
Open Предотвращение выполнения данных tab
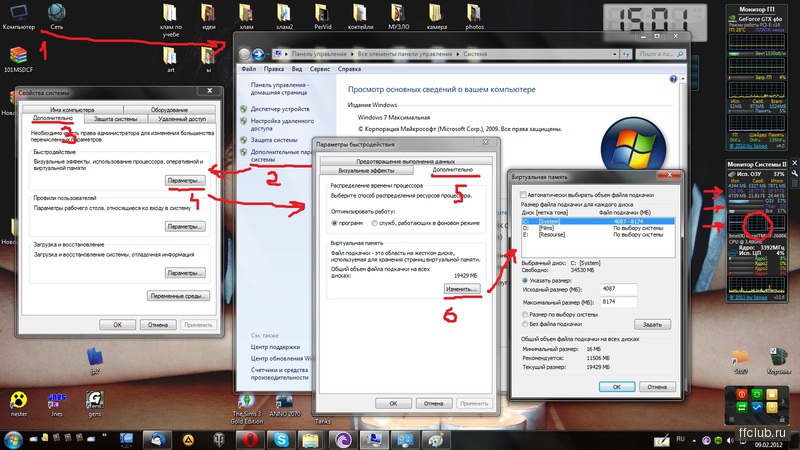pyautogui.click(x=406, y=161)
